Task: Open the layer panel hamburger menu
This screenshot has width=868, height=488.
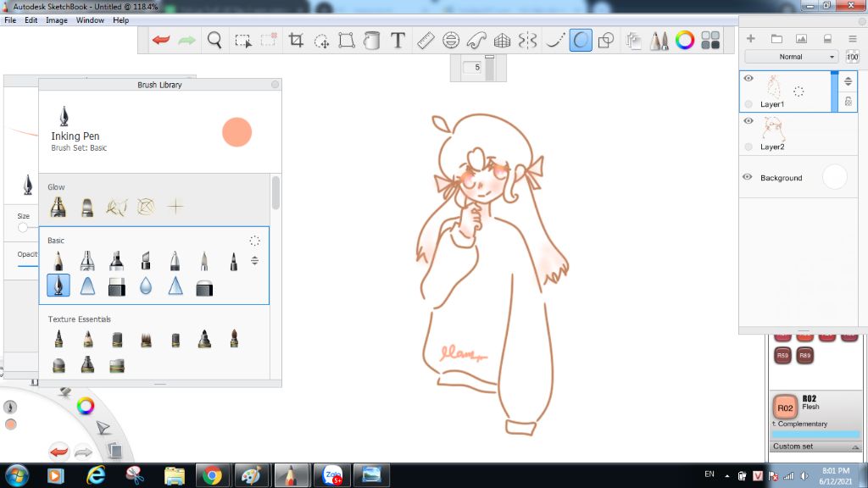Action: tap(853, 39)
